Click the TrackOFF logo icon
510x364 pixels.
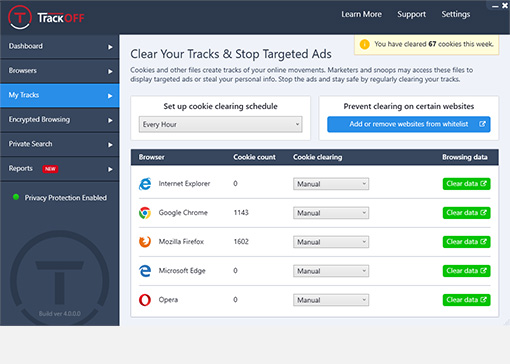tap(20, 17)
